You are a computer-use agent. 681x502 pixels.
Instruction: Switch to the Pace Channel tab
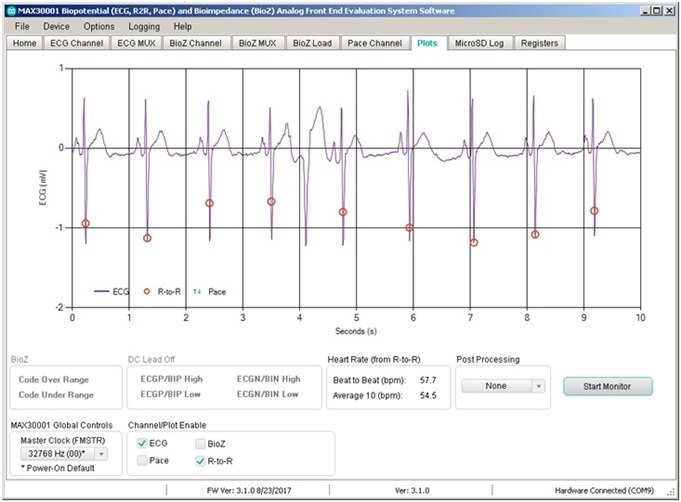[x=374, y=43]
